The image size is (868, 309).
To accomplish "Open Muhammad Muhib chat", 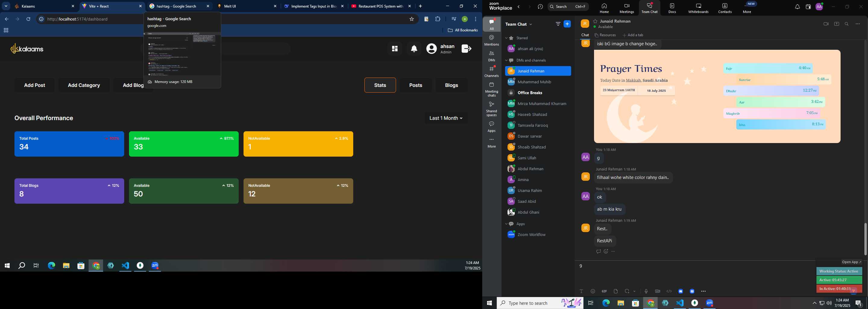I will click(538, 82).
